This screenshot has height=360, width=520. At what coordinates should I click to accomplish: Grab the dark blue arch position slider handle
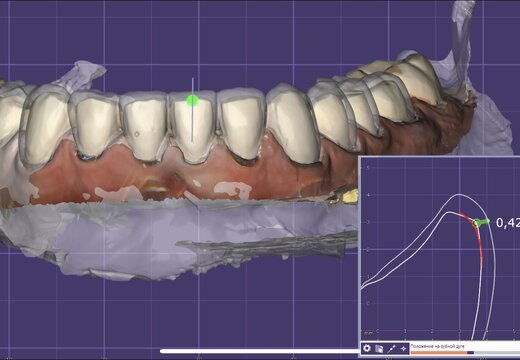pos(470,353)
